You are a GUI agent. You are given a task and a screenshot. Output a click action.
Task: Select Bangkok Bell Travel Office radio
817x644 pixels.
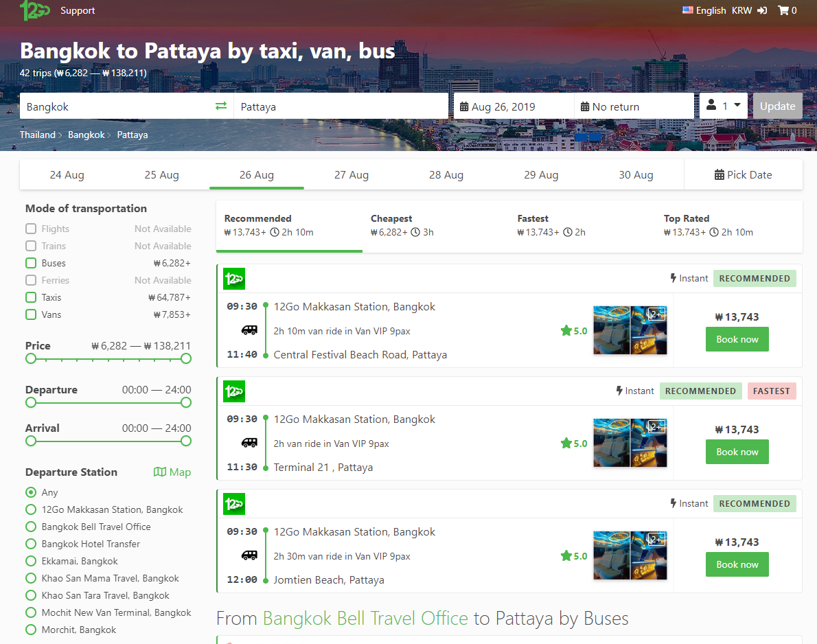tap(32, 527)
